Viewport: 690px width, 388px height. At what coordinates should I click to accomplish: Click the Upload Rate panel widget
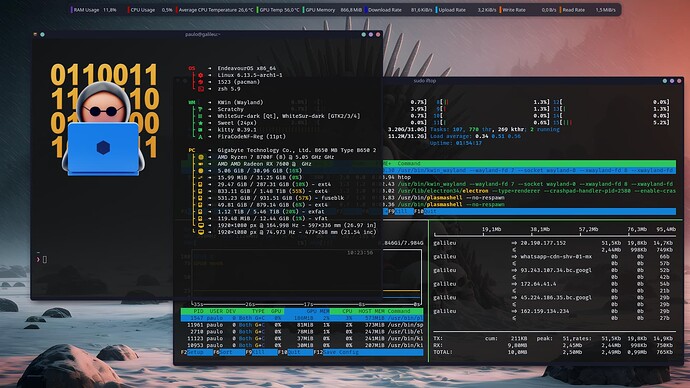tap(467, 10)
